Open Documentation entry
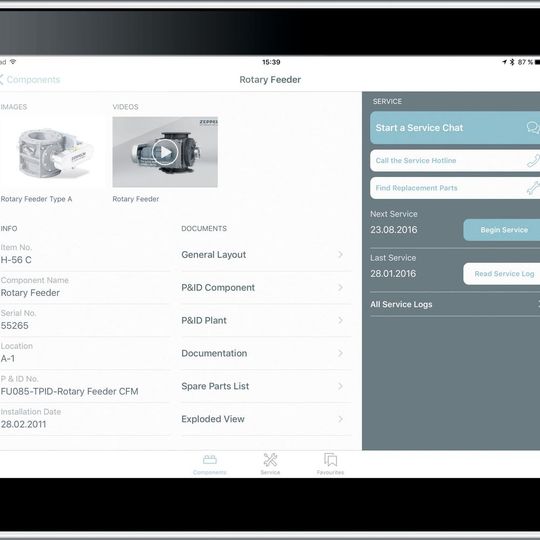 (x=266, y=353)
